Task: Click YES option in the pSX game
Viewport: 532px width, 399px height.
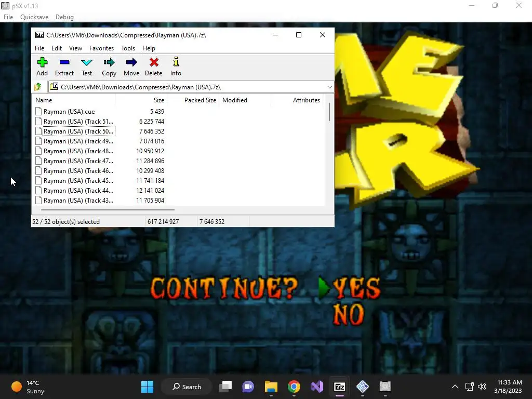Action: coord(356,288)
